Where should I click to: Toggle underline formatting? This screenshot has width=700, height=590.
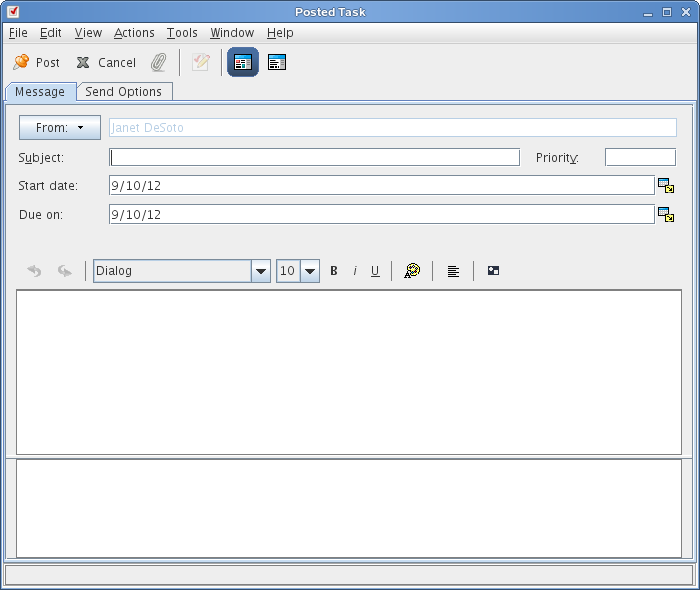pos(375,271)
